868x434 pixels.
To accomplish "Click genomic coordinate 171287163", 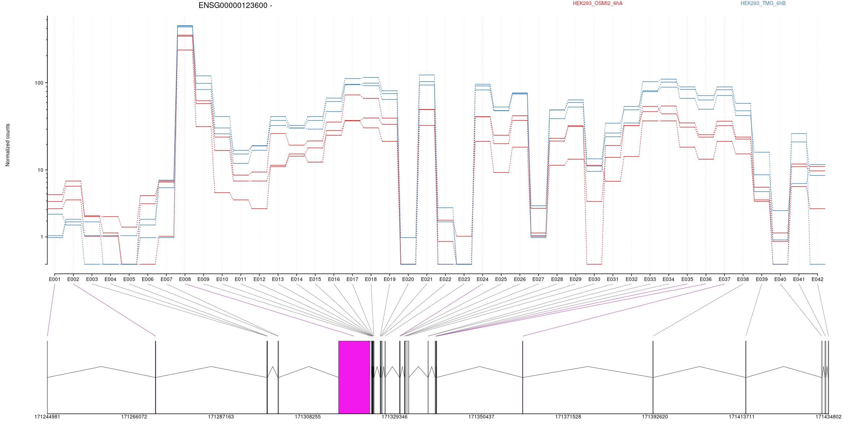I will click(221, 417).
